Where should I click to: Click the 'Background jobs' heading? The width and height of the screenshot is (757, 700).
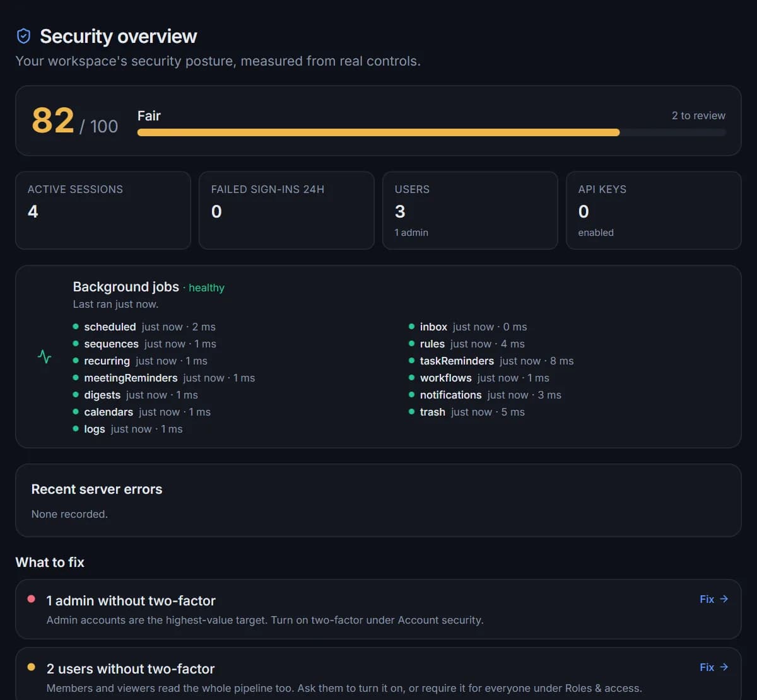(126, 286)
